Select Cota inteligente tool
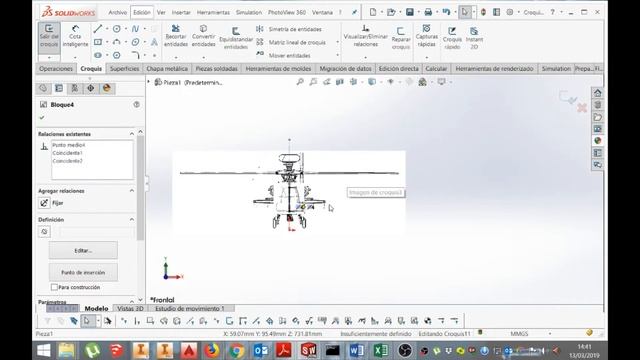Viewport: 640px width, 360px height. pyautogui.click(x=75, y=36)
